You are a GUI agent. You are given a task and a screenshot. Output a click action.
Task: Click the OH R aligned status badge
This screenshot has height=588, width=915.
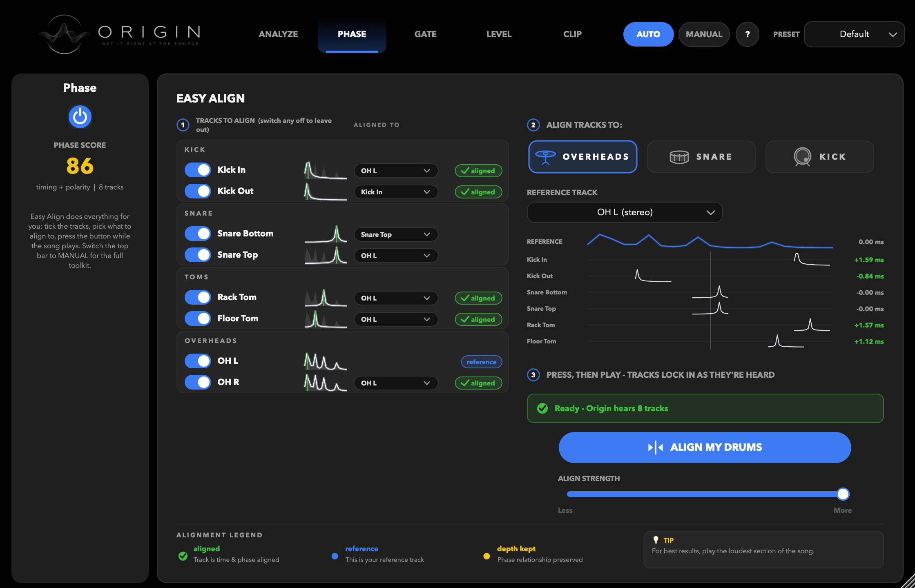(478, 383)
